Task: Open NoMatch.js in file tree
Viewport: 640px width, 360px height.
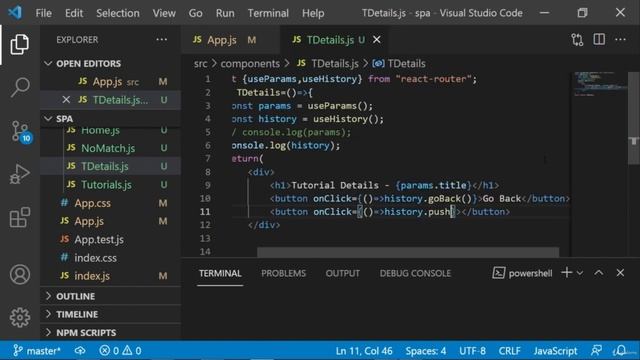Action: pyautogui.click(x=110, y=148)
